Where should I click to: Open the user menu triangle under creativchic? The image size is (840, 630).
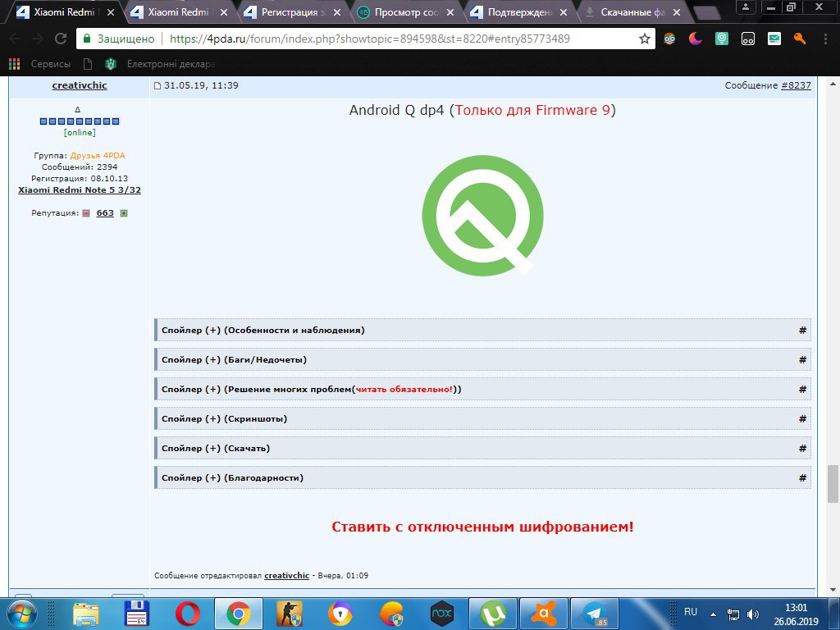click(78, 109)
